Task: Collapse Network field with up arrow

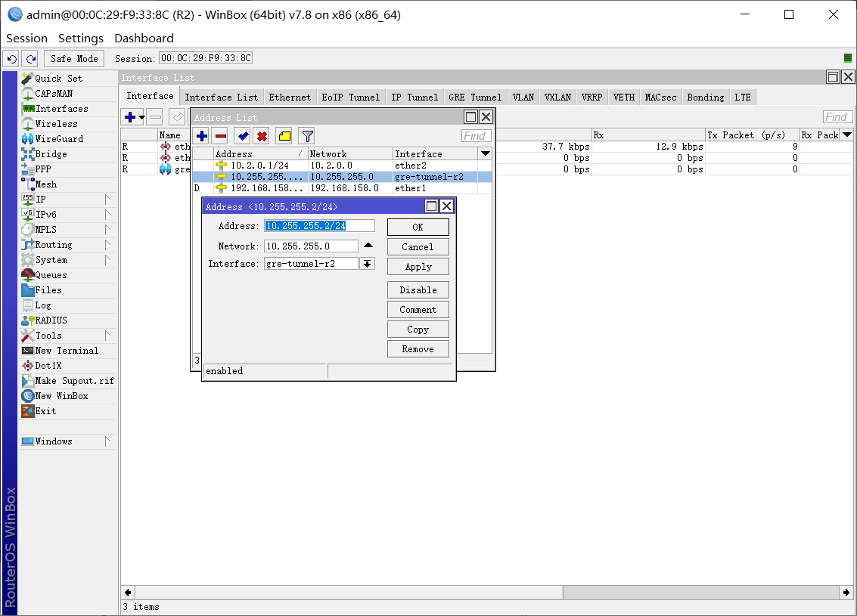Action: (368, 246)
